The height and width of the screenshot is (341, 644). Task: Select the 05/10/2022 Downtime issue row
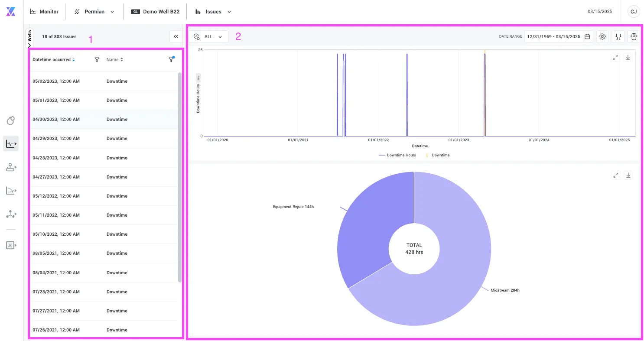104,234
